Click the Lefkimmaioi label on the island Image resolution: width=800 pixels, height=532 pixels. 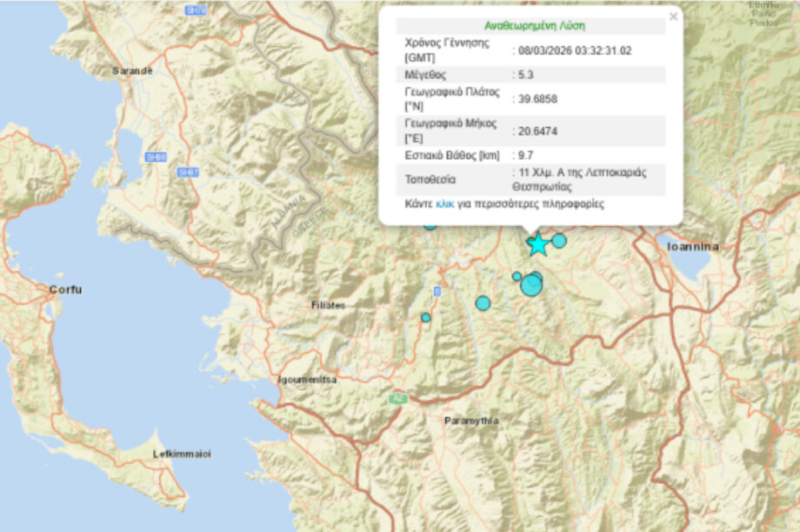click(x=182, y=454)
